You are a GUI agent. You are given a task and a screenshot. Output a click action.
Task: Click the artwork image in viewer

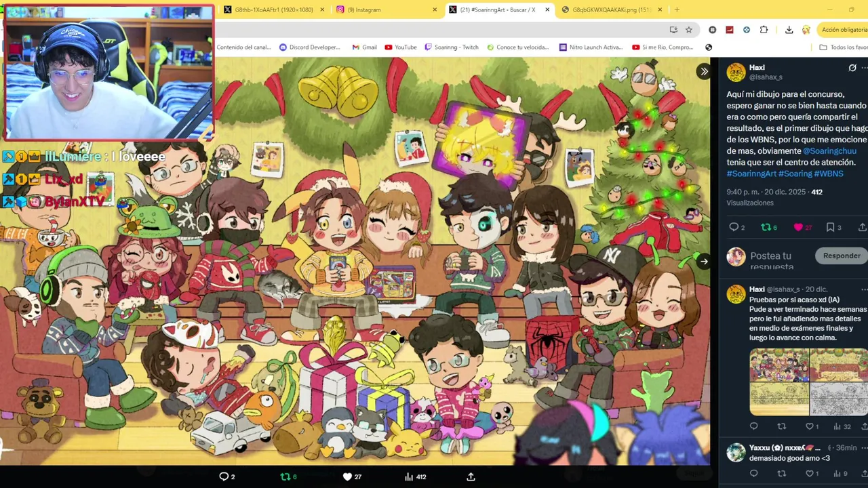coord(355,261)
